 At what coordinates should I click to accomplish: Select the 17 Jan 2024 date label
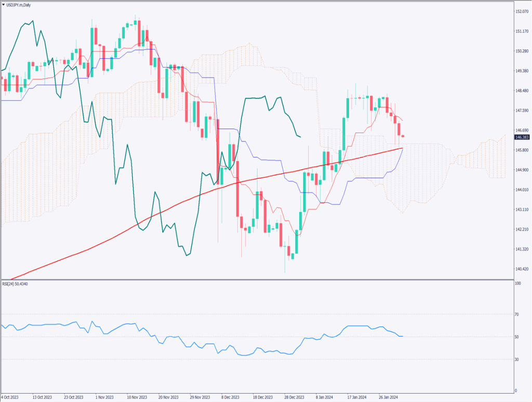coord(357,397)
